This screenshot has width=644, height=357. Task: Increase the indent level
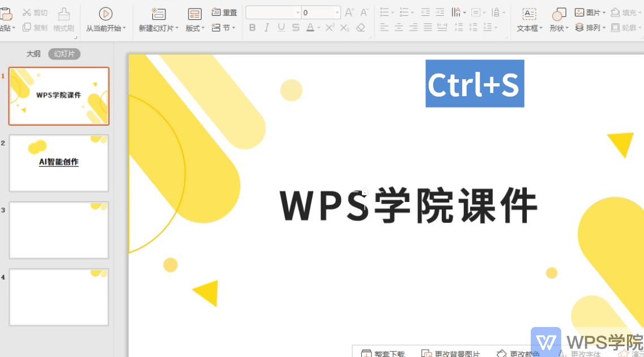coord(440,12)
